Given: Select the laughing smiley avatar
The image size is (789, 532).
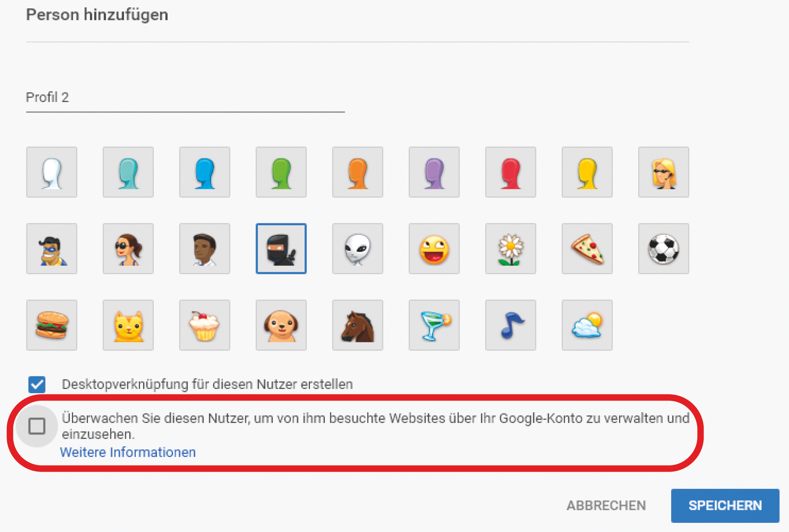Looking at the screenshot, I should [x=434, y=249].
